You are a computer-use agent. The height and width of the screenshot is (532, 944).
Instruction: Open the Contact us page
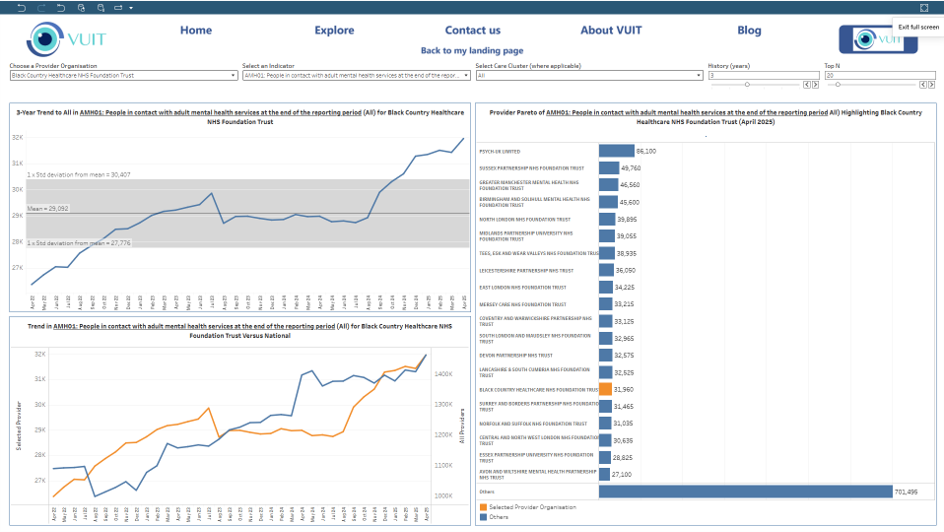pos(473,30)
